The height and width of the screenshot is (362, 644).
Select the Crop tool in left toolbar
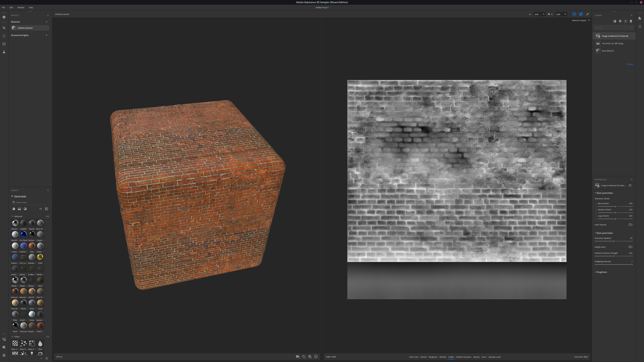pos(4,28)
